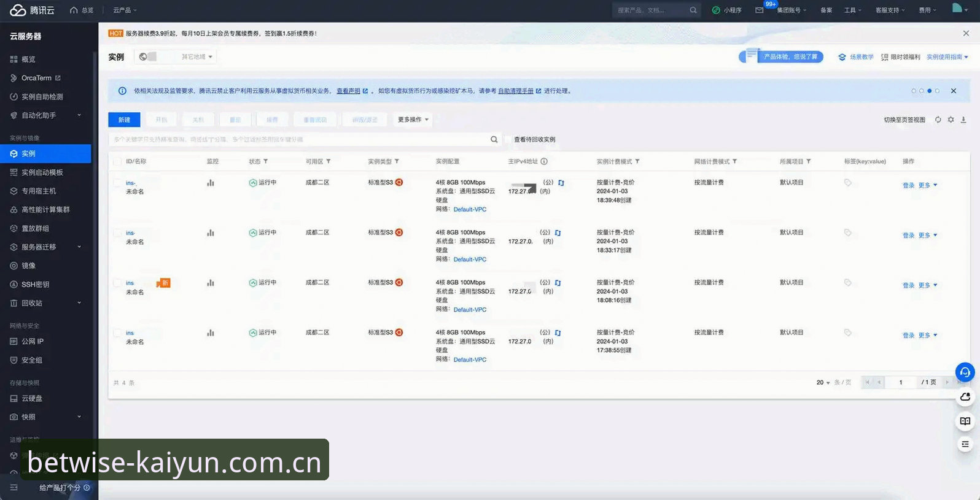Open the 云产品 dropdown in the top bar
The width and height of the screenshot is (980, 500).
coord(125,10)
